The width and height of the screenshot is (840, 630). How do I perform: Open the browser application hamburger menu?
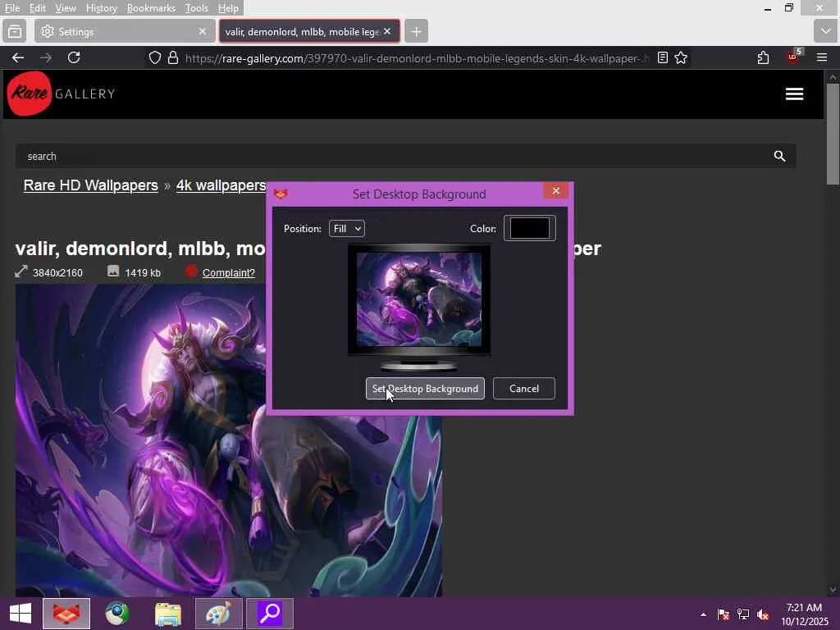(822, 57)
